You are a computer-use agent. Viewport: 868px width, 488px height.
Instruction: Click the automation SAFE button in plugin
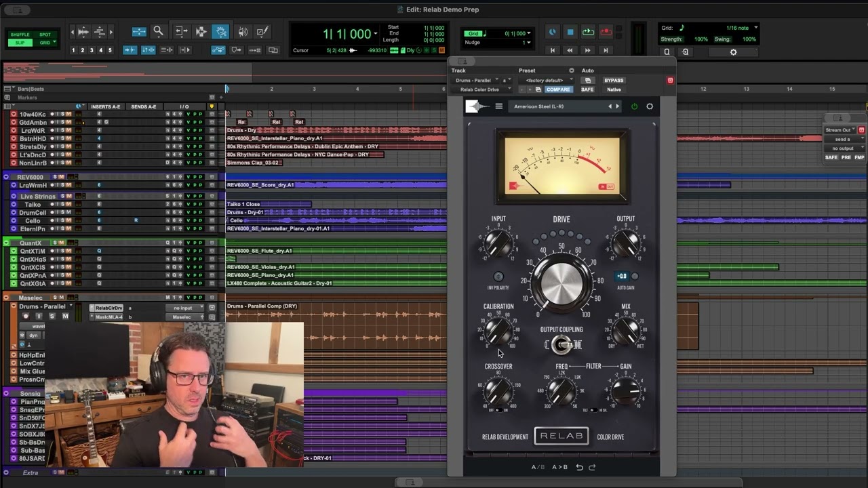click(587, 89)
